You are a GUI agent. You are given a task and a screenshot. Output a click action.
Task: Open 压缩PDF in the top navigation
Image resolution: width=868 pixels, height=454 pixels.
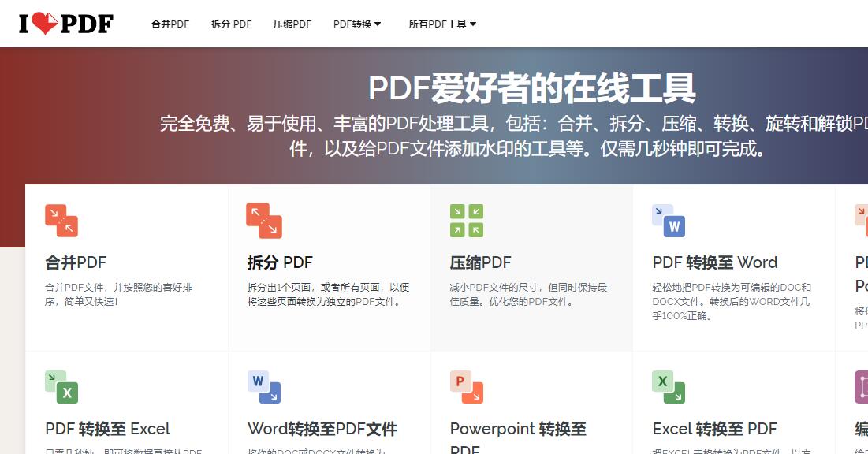(292, 24)
